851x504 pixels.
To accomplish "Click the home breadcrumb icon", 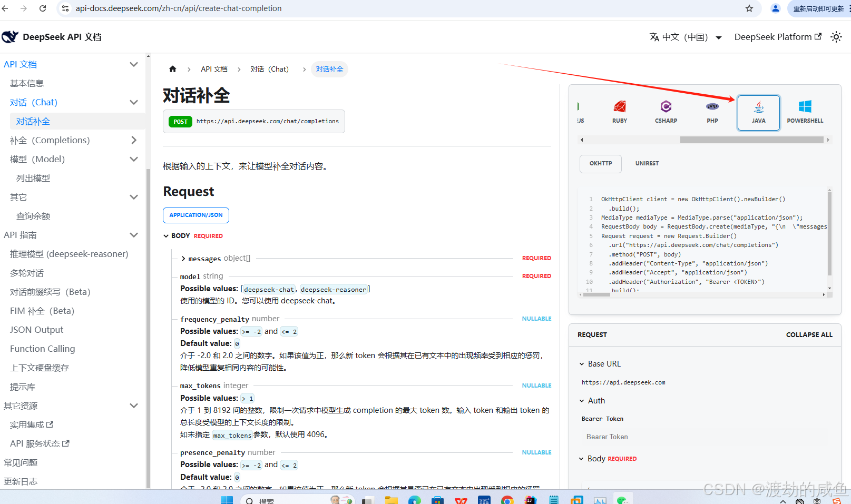I will point(172,69).
